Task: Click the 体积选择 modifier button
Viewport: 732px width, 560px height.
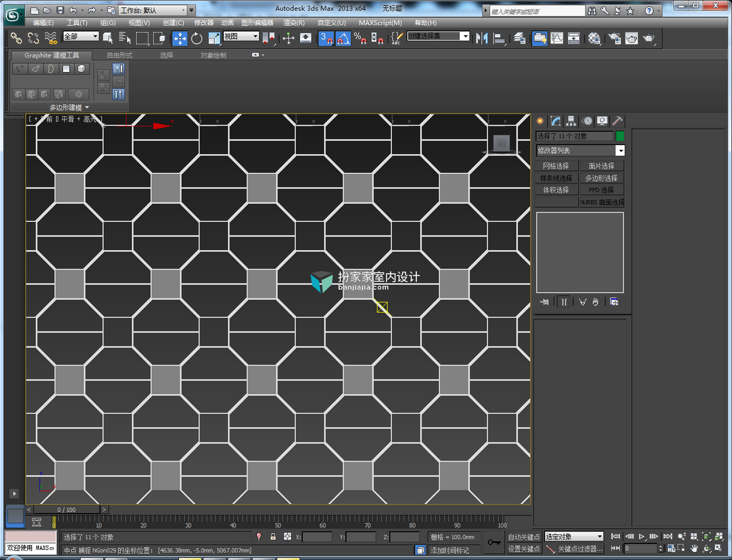Action: pyautogui.click(x=556, y=190)
